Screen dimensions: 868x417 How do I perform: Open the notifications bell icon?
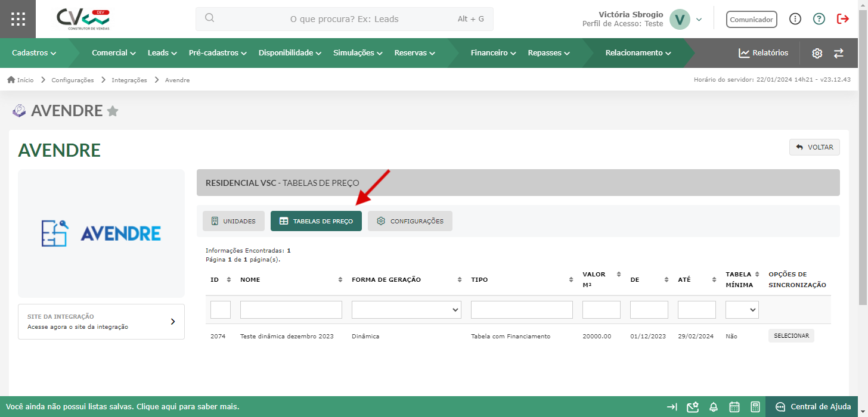click(713, 407)
